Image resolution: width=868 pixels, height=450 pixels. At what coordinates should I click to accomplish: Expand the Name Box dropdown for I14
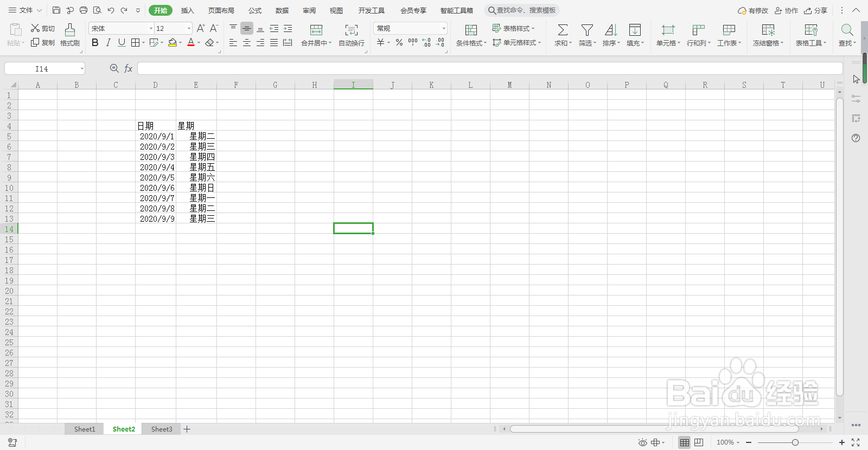coord(82,68)
